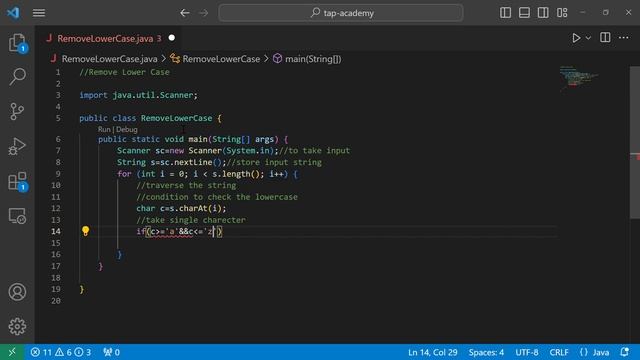This screenshot has height=360, width=640.
Task: Click the Debug CodeLens link
Action: [127, 129]
